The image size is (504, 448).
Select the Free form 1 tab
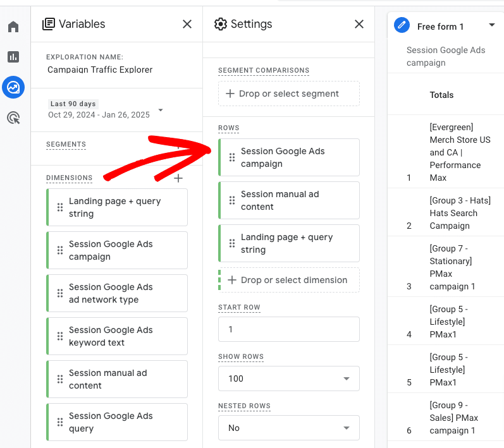pyautogui.click(x=440, y=27)
